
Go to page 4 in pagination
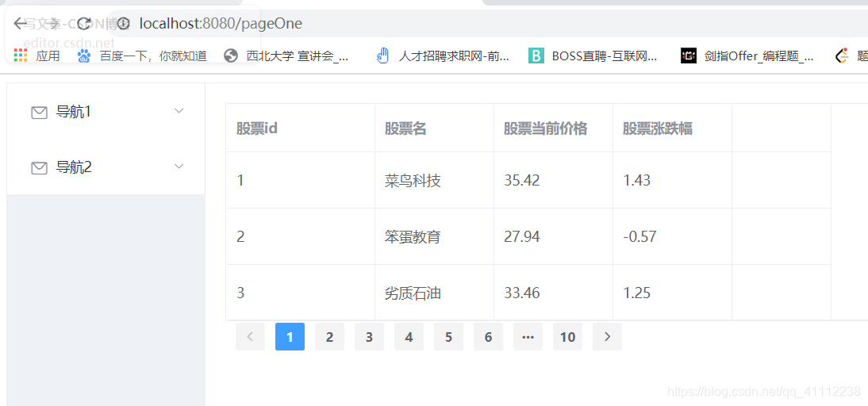(x=409, y=337)
